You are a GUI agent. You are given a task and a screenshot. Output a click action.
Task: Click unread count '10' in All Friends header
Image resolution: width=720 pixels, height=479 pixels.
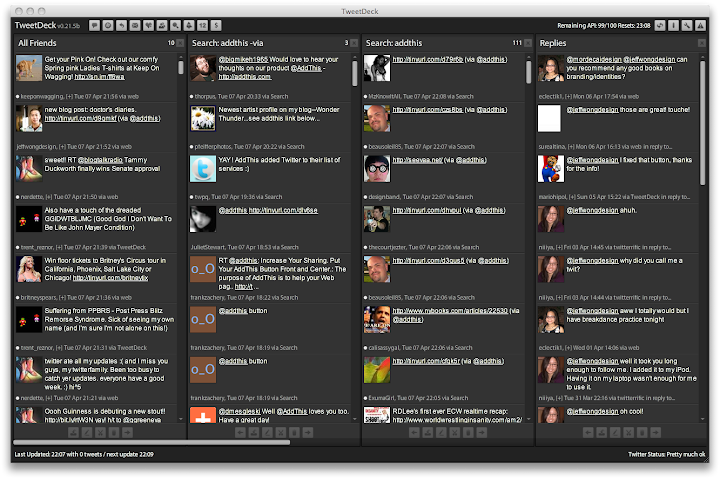pyautogui.click(x=171, y=43)
